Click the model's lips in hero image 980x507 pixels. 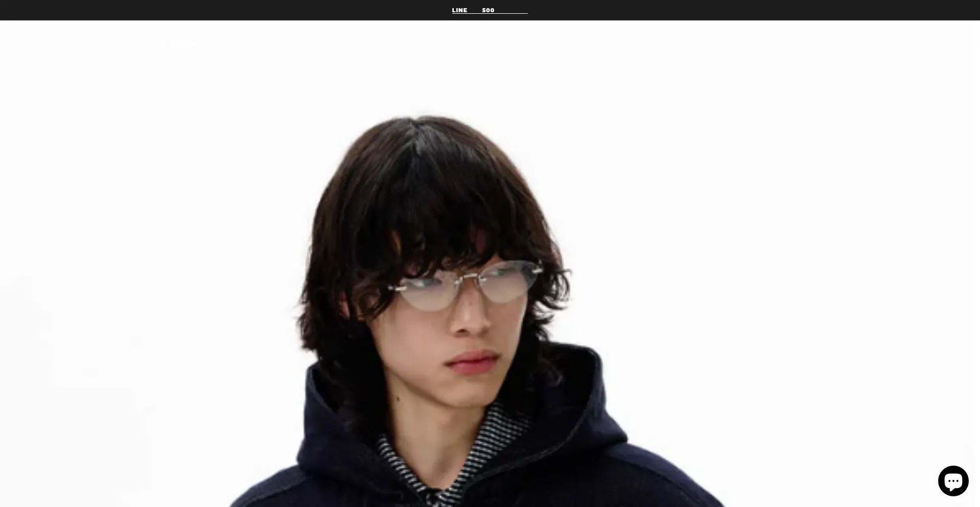pyautogui.click(x=472, y=361)
